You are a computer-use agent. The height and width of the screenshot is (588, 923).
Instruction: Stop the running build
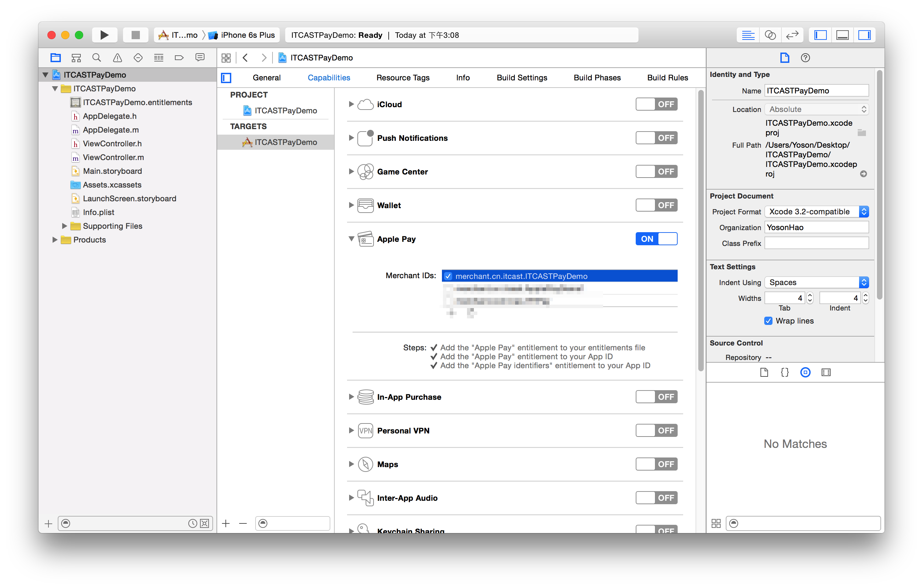tap(135, 35)
